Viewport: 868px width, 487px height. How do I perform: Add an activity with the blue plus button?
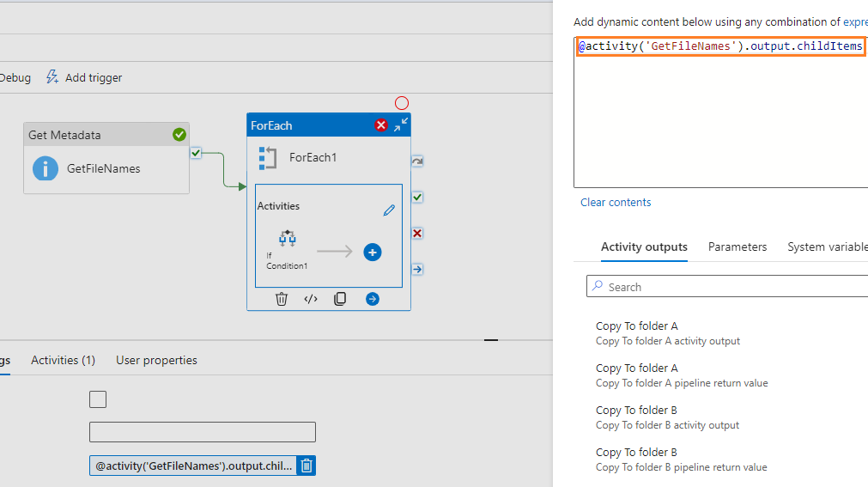373,252
